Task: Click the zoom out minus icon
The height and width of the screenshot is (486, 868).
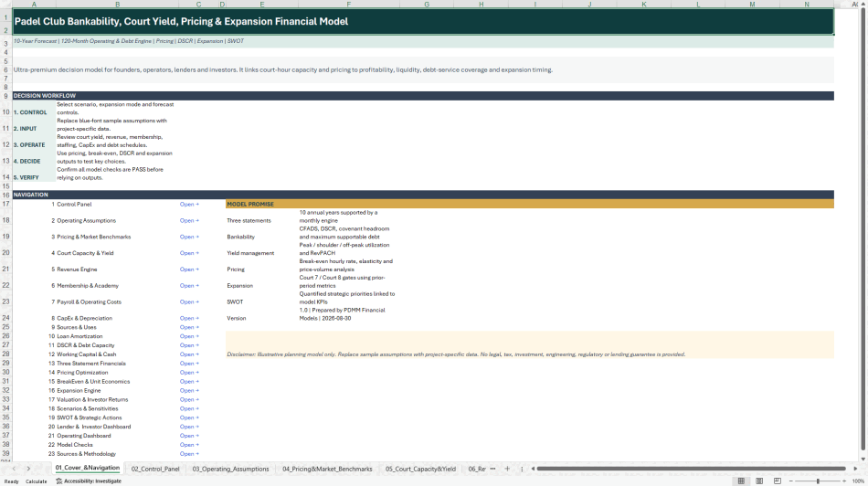Action: tap(790, 481)
